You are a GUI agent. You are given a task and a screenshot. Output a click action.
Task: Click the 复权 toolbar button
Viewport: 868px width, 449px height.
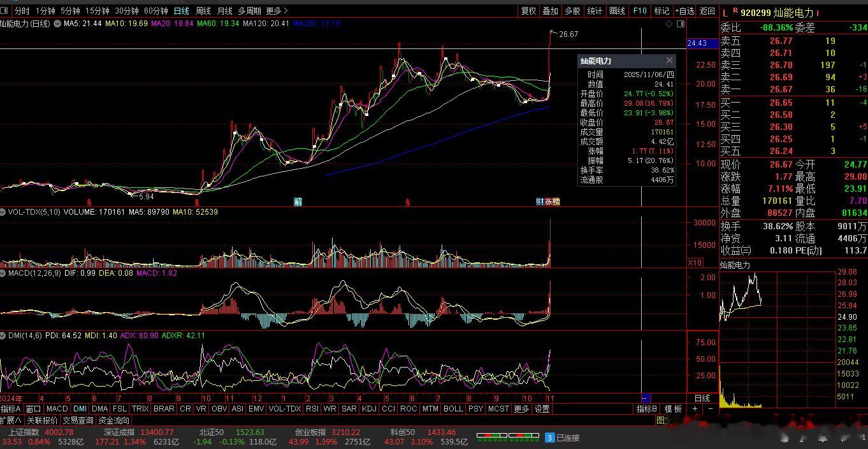[x=528, y=11]
